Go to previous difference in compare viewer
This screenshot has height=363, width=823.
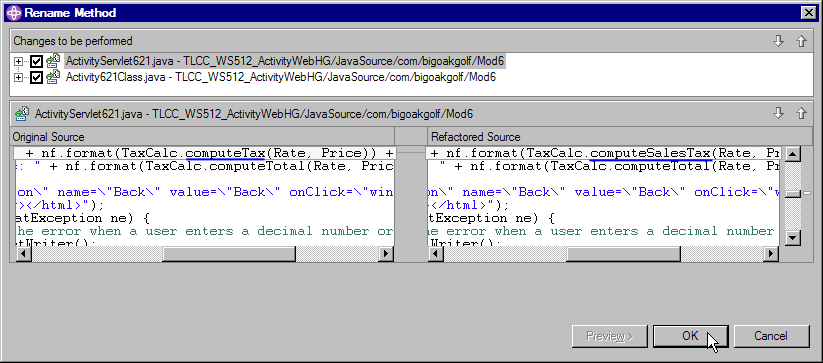[x=801, y=113]
